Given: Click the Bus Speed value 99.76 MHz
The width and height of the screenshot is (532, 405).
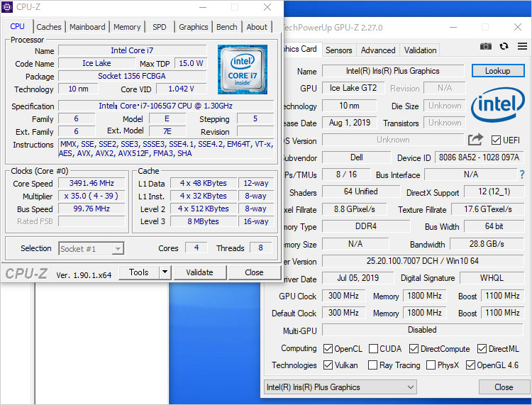Looking at the screenshot, I should point(92,209).
